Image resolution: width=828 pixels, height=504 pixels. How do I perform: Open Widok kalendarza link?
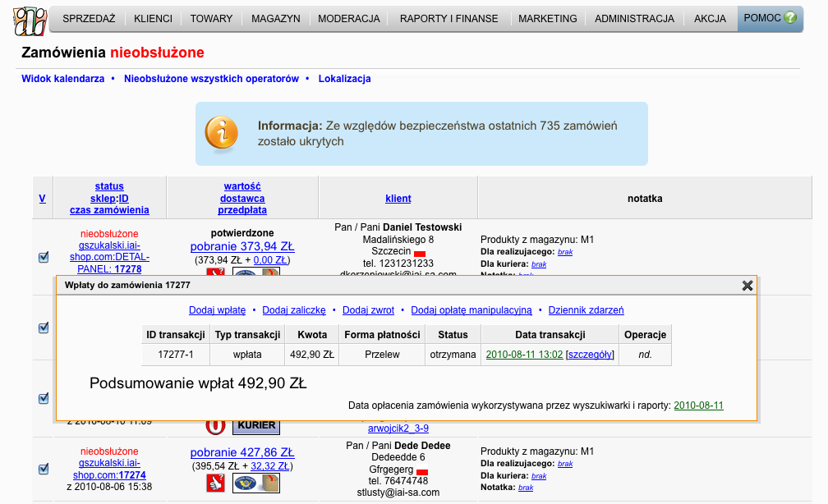(x=62, y=79)
